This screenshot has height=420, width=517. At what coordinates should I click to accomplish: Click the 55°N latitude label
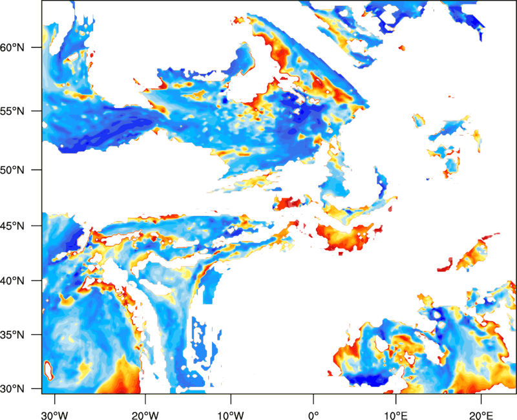[x=12, y=111]
